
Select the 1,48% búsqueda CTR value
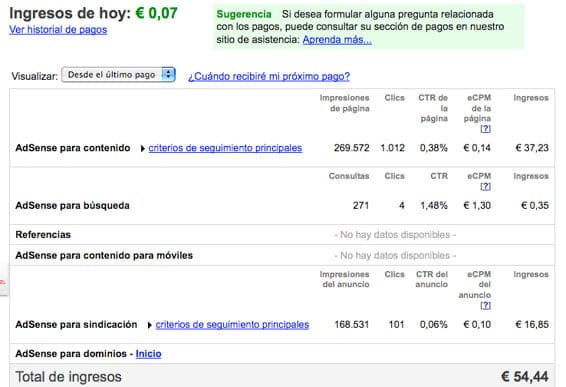(x=434, y=206)
